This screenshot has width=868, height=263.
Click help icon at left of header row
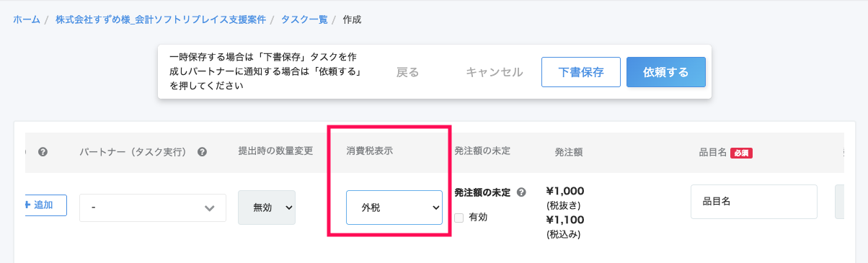tap(43, 152)
